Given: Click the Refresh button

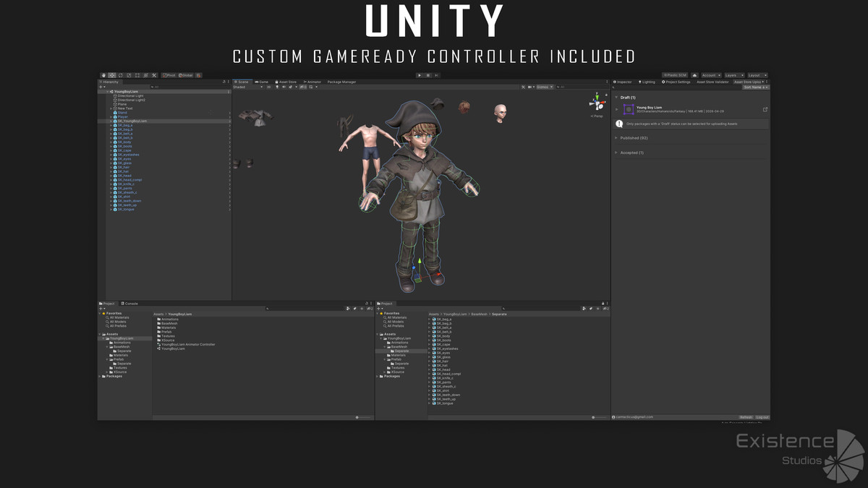Looking at the screenshot, I should coord(746,417).
